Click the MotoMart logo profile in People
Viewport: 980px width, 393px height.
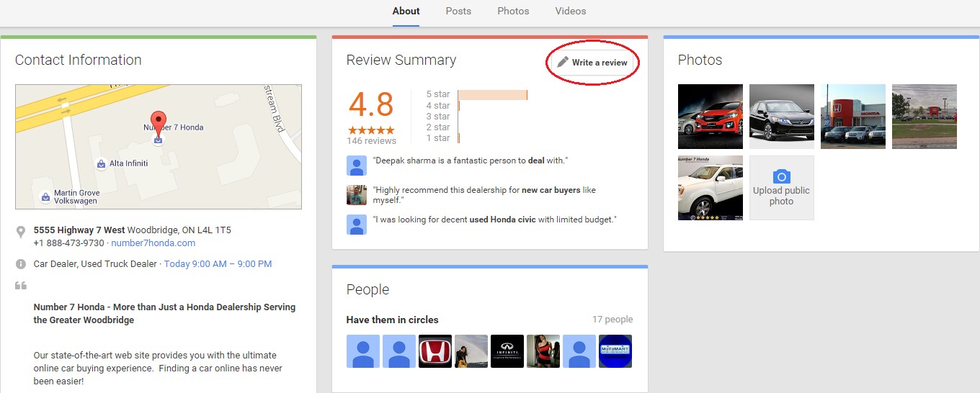point(615,351)
